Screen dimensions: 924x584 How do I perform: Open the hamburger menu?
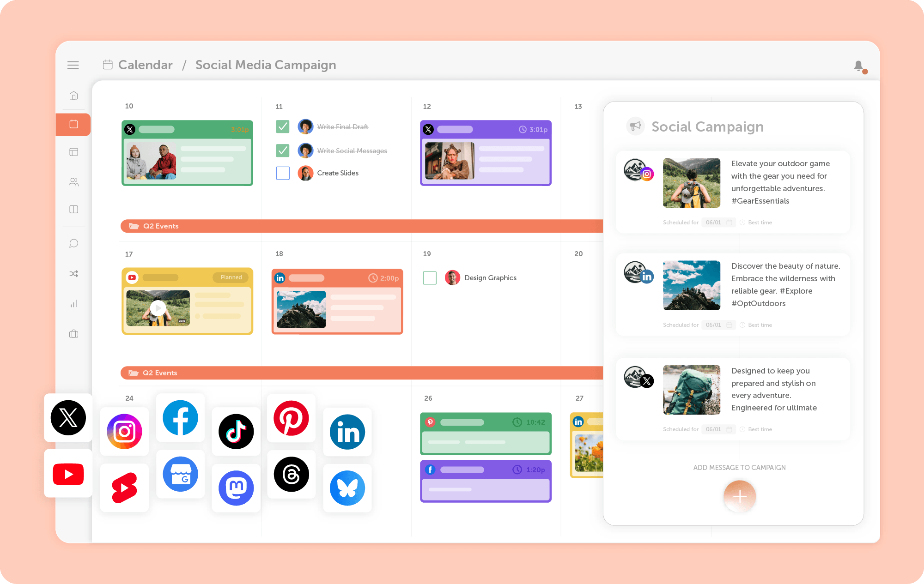coord(73,65)
